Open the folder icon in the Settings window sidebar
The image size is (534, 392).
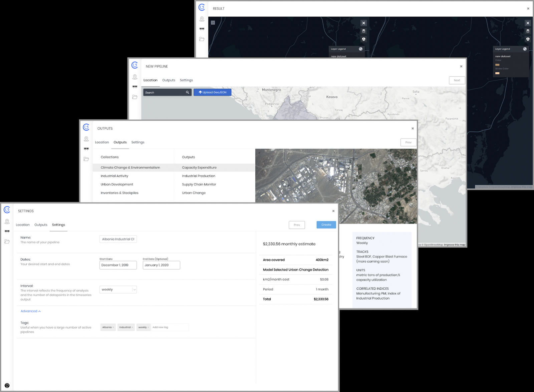pyautogui.click(x=7, y=241)
